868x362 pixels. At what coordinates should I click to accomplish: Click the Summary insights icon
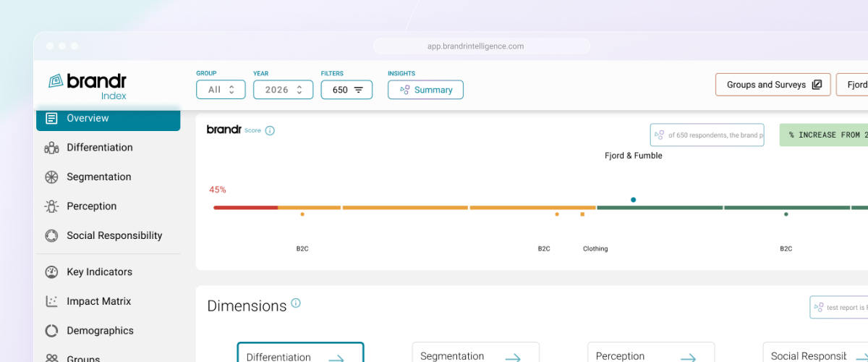click(405, 90)
